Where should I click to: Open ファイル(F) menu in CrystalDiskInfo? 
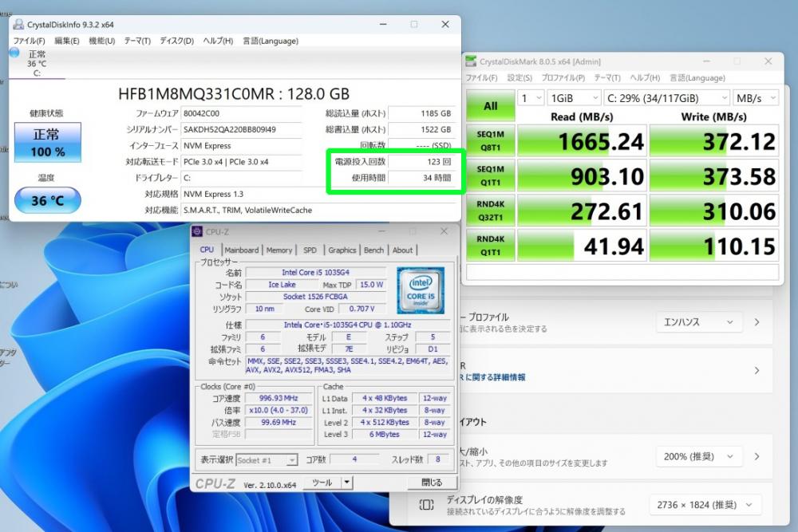tap(29, 41)
